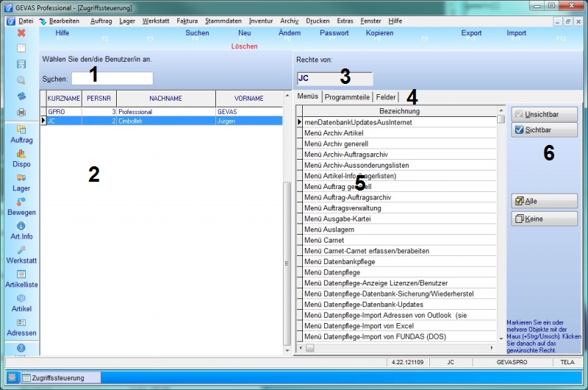The width and height of the screenshot is (588, 390).
Task: Click the Passwort function button
Action: coord(334,33)
